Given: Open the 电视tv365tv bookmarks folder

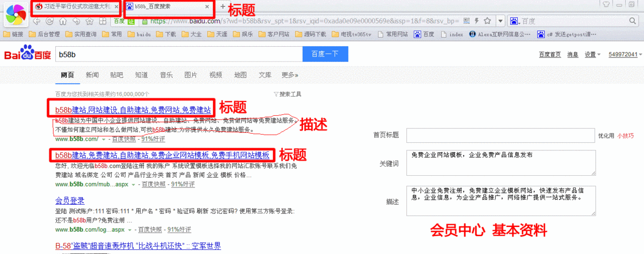Looking at the screenshot, I should pyautogui.click(x=351, y=35).
